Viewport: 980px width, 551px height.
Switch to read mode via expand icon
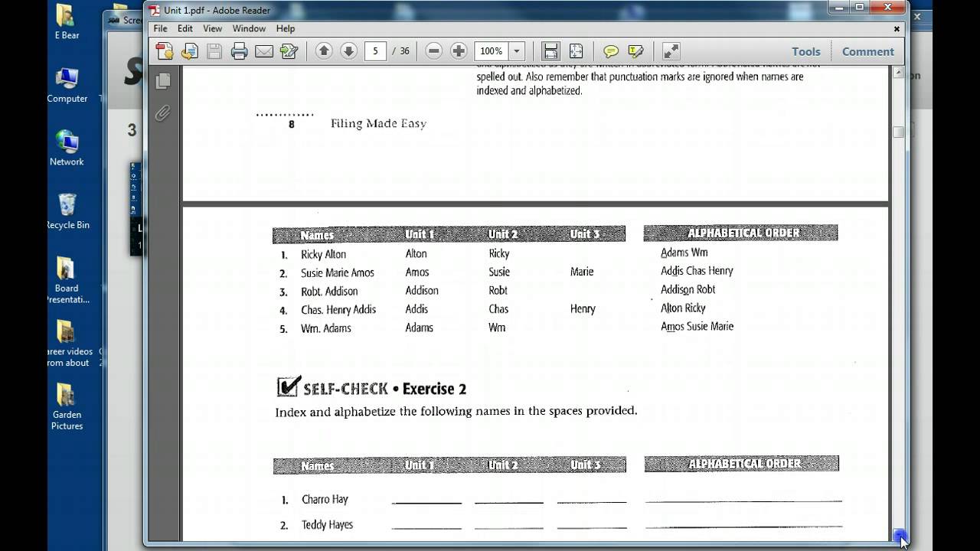pos(671,51)
